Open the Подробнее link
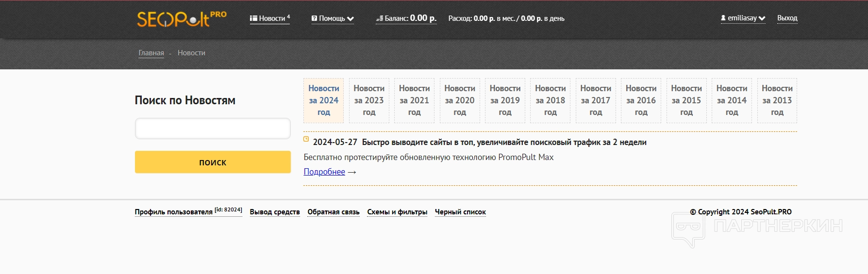The height and width of the screenshot is (274, 868). pyautogui.click(x=324, y=172)
